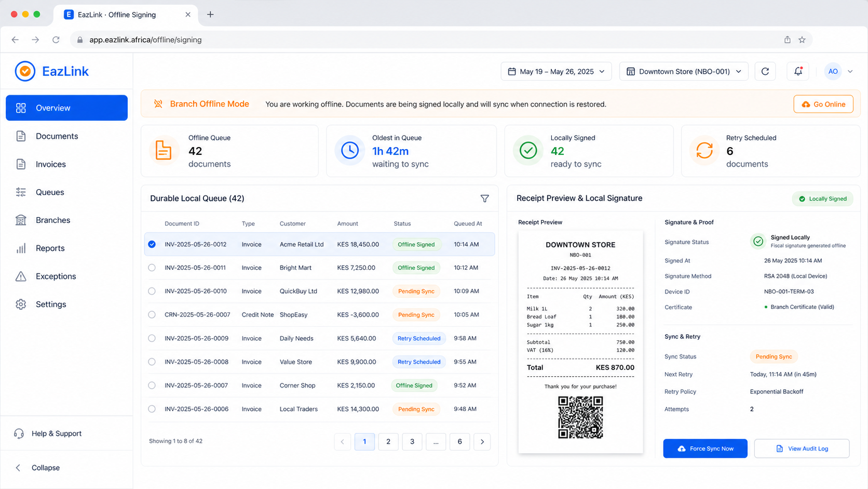The image size is (868, 489).
Task: Deselect row INV-2025-05-26-0012
Action: click(152, 244)
